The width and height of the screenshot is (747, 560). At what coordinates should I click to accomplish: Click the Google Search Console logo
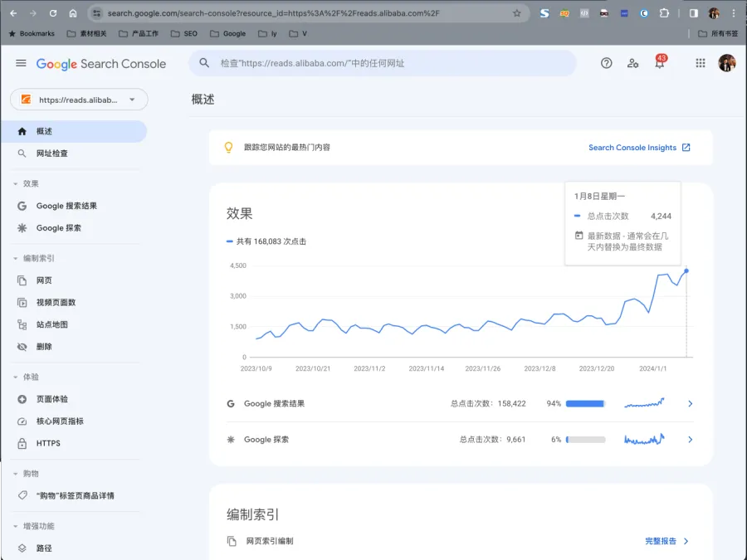pyautogui.click(x=101, y=64)
